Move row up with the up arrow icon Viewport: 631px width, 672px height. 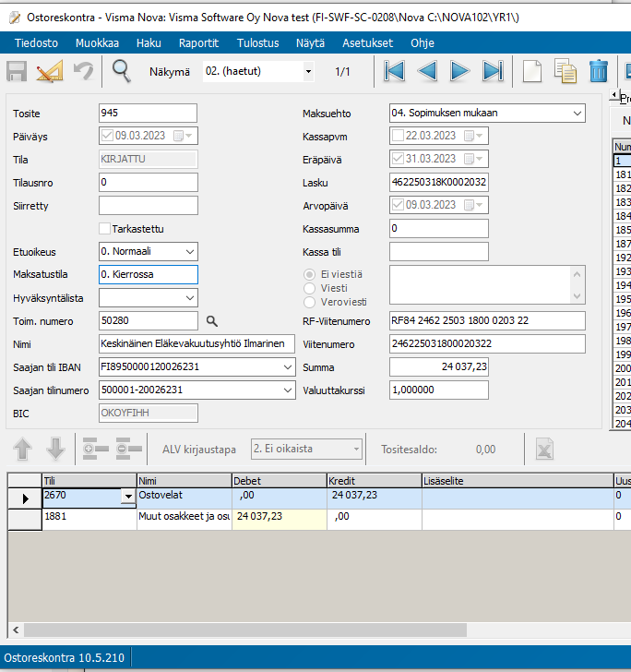pos(23,450)
